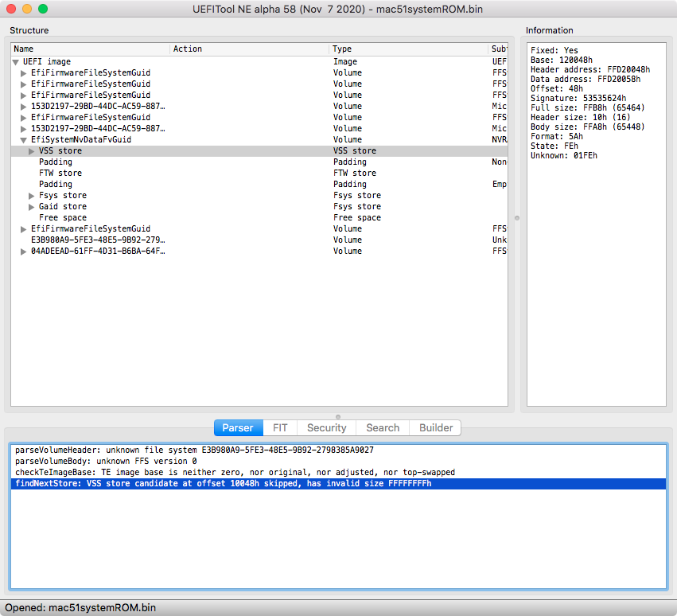The height and width of the screenshot is (616, 677).
Task: Switch to the Parser tab
Action: pyautogui.click(x=239, y=427)
